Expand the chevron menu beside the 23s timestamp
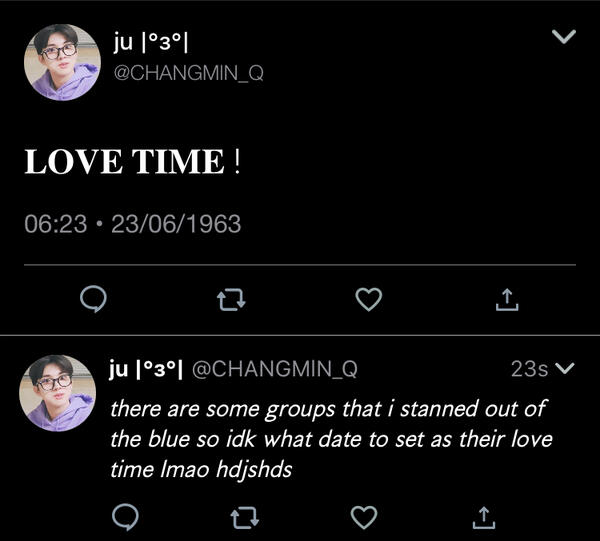This screenshot has height=541, width=600. tap(565, 369)
